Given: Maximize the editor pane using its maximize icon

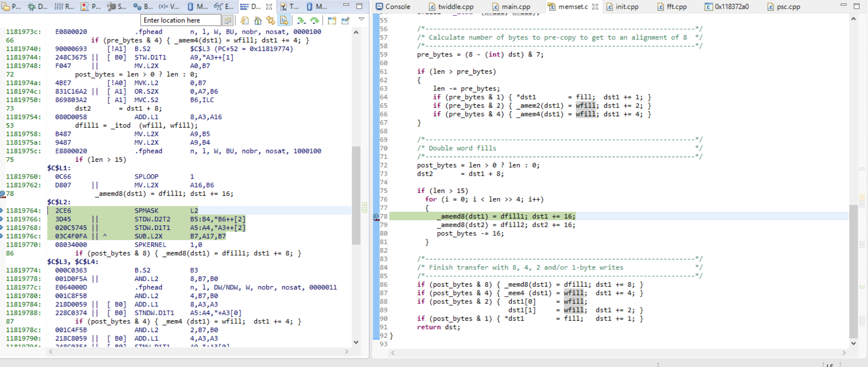Looking at the screenshot, I should tap(857, 6).
